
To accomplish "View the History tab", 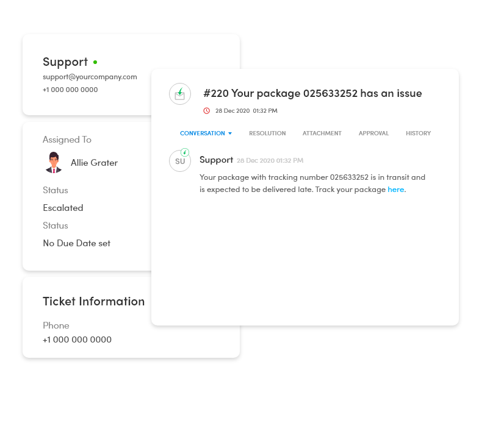I will 418,133.
